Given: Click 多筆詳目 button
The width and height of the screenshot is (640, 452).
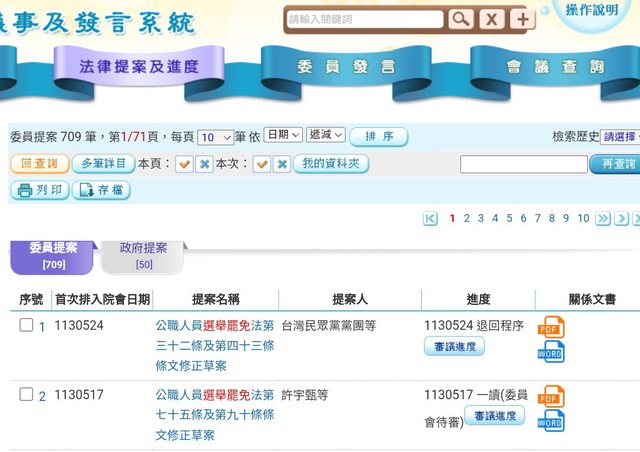Looking at the screenshot, I should (103, 164).
